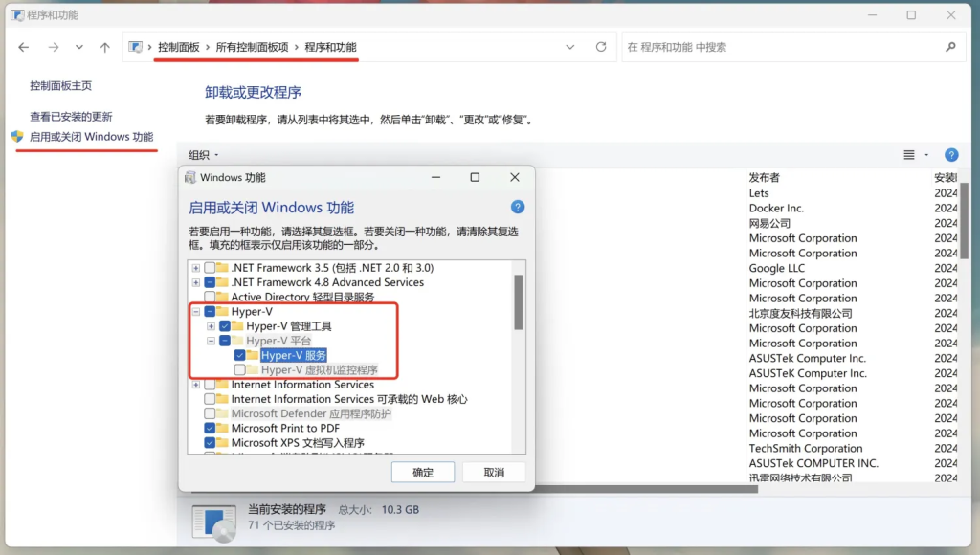Toggle the top-level Hyper-V checkbox
This screenshot has width=980, height=555.
[210, 311]
